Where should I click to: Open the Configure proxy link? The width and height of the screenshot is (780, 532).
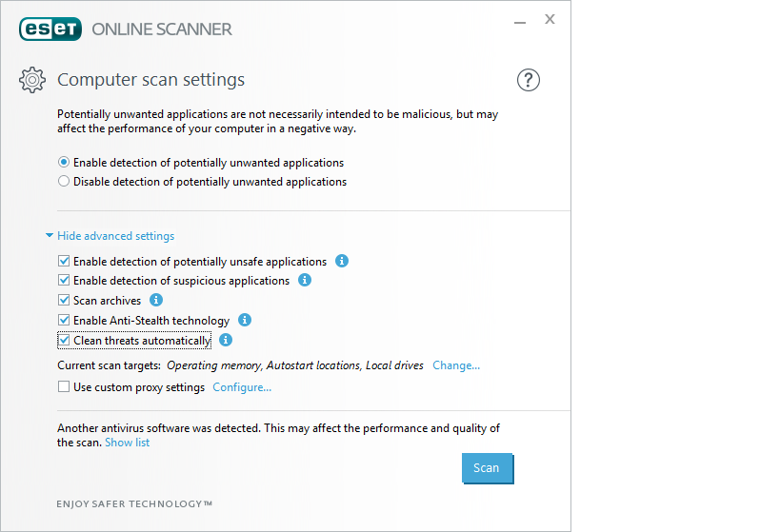[242, 387]
